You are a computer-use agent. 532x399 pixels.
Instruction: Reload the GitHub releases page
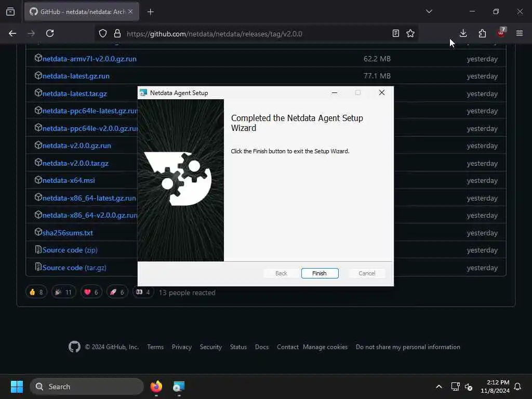[x=50, y=33]
